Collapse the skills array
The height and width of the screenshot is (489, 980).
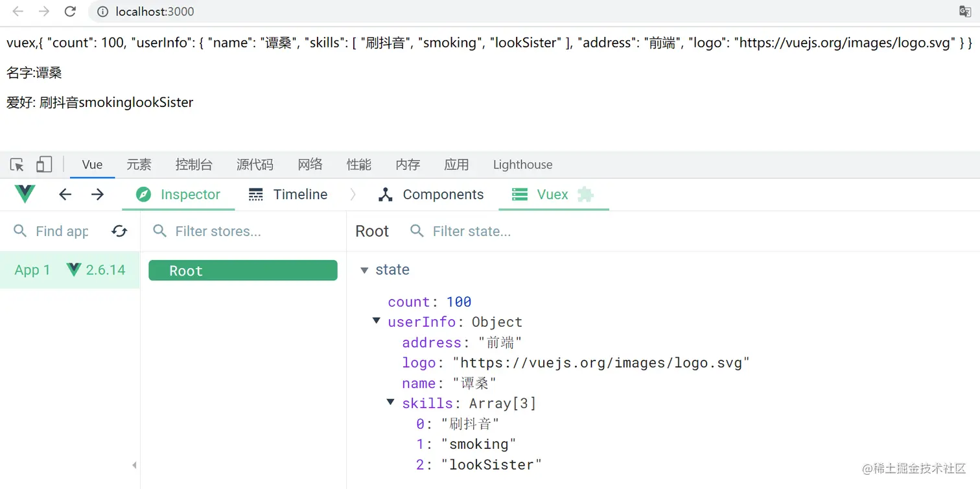(390, 403)
